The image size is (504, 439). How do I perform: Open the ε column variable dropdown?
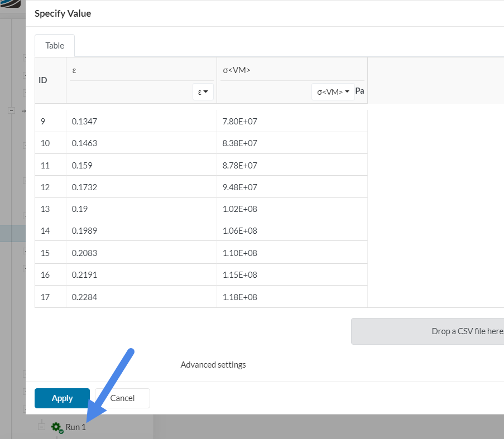click(203, 92)
